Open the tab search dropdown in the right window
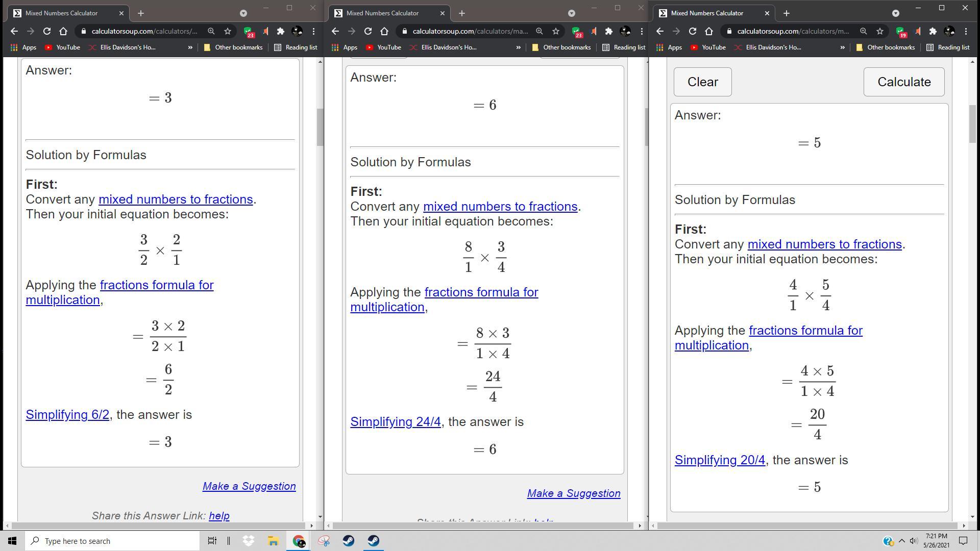This screenshot has height=551, width=980. click(895, 13)
